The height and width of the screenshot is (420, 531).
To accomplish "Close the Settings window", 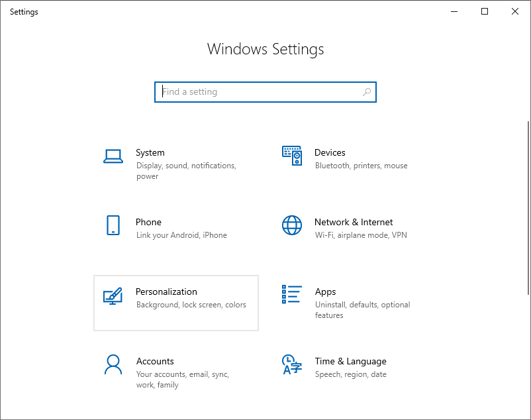I will tap(515, 11).
